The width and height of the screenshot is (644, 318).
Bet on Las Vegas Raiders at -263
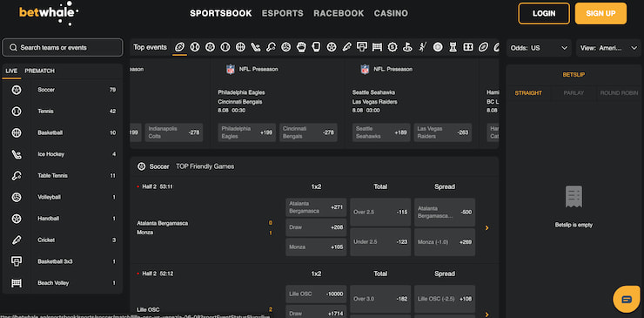pyautogui.click(x=443, y=132)
